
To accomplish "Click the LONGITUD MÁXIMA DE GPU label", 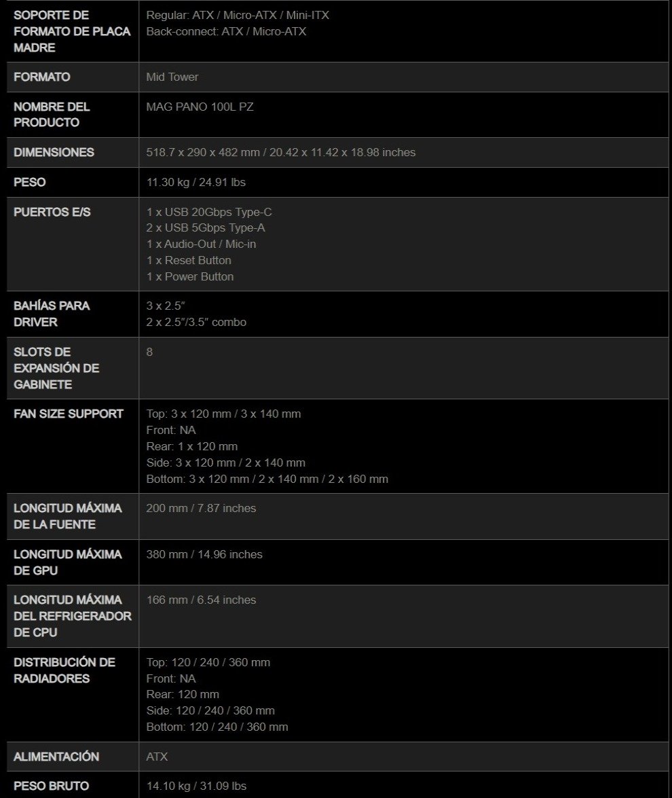I will [x=67, y=562].
